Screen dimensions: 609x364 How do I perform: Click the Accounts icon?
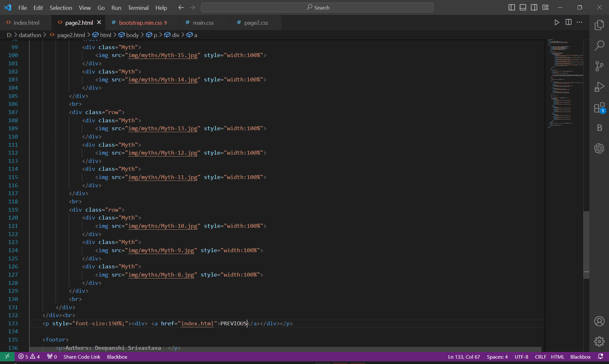[x=599, y=321]
